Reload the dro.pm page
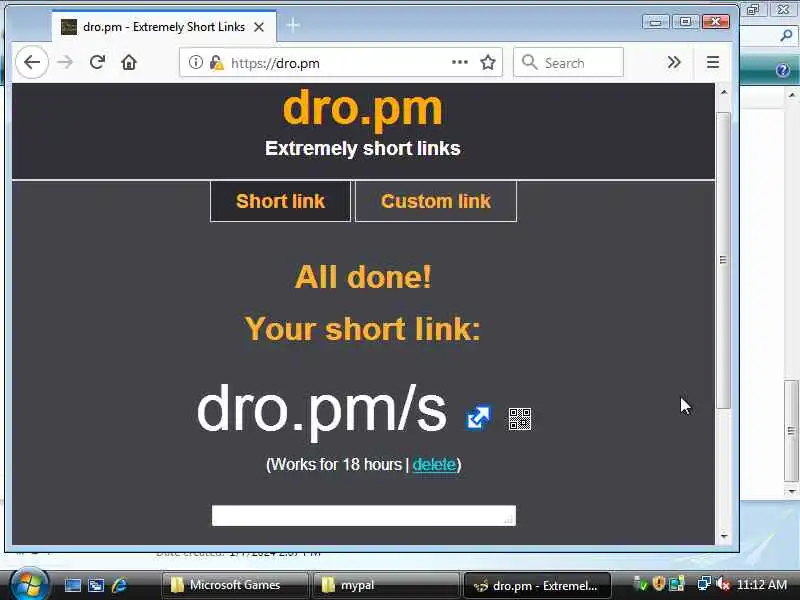Image resolution: width=800 pixels, height=600 pixels. (x=97, y=62)
